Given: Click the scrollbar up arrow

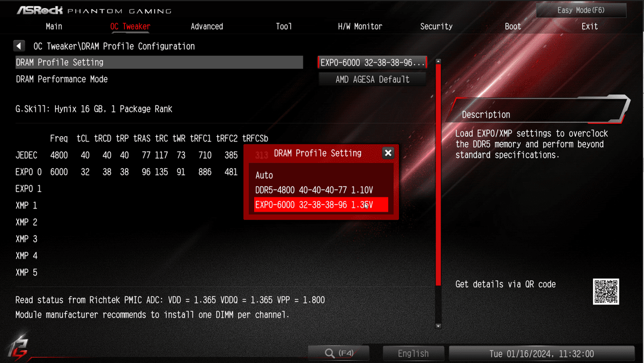Looking at the screenshot, I should (x=438, y=62).
